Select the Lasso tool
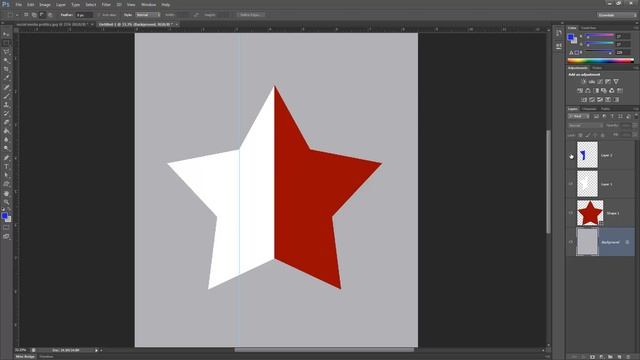Image resolution: width=640 pixels, height=360 pixels. click(6, 52)
